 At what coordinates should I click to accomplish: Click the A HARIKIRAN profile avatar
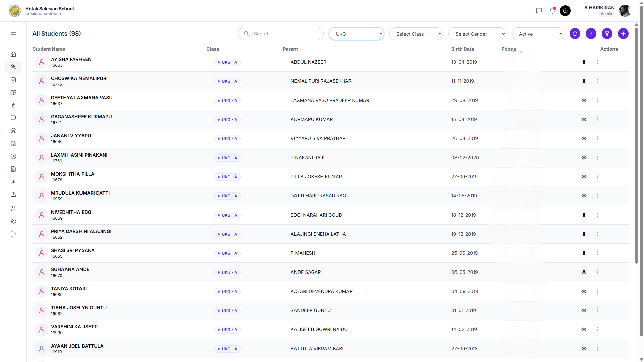click(624, 11)
